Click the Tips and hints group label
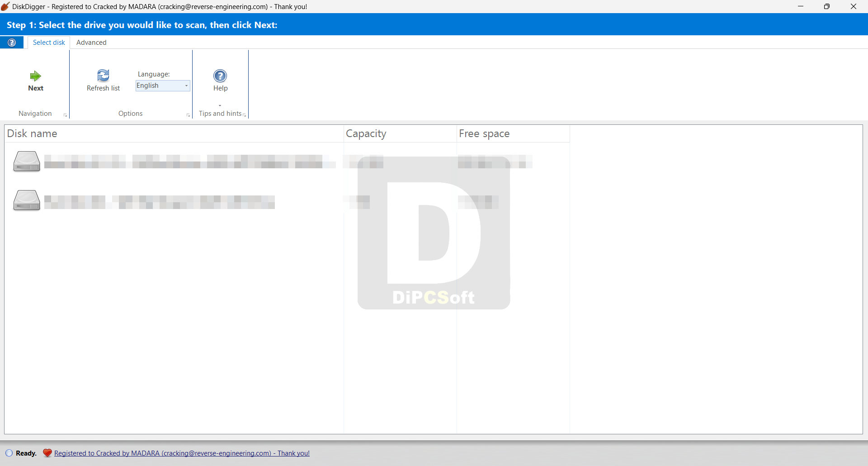868x466 pixels. point(220,114)
